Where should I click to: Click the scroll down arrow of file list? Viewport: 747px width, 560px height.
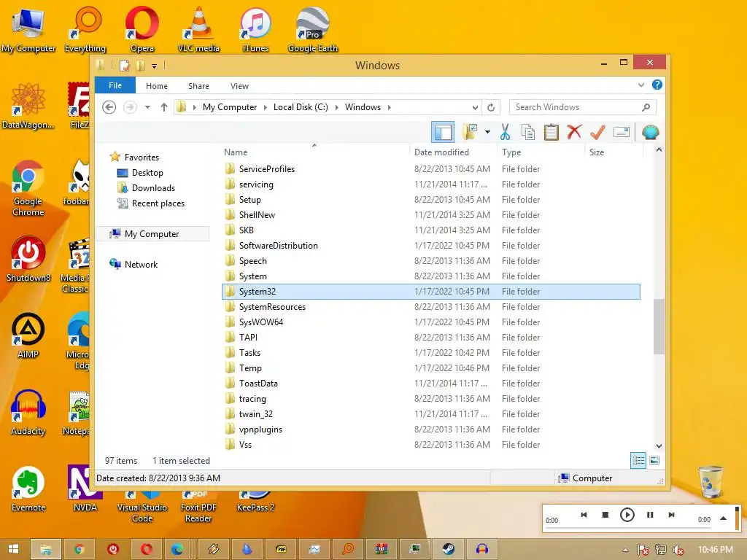coord(659,446)
